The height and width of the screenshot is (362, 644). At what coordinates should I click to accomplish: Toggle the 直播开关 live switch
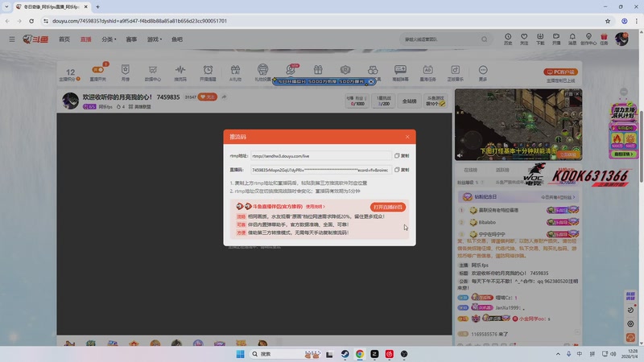98,72
